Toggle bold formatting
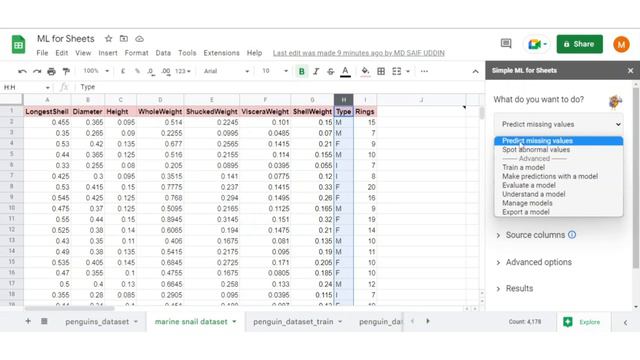Image resolution: width=640 pixels, height=360 pixels. [302, 71]
